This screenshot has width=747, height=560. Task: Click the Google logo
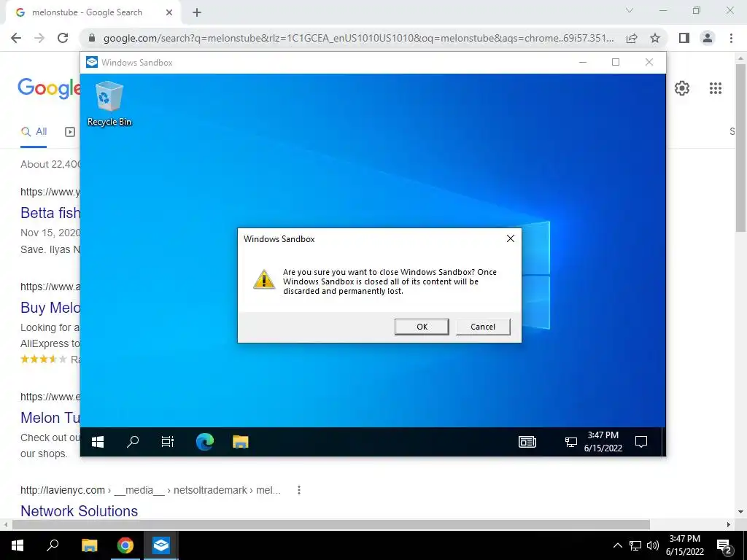coord(49,88)
